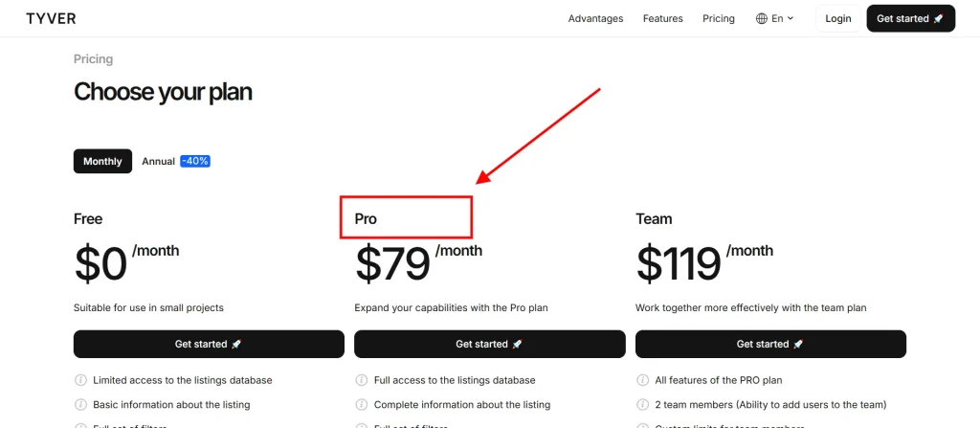
Task: Click rocket icon in header Get started
Action: [938, 18]
